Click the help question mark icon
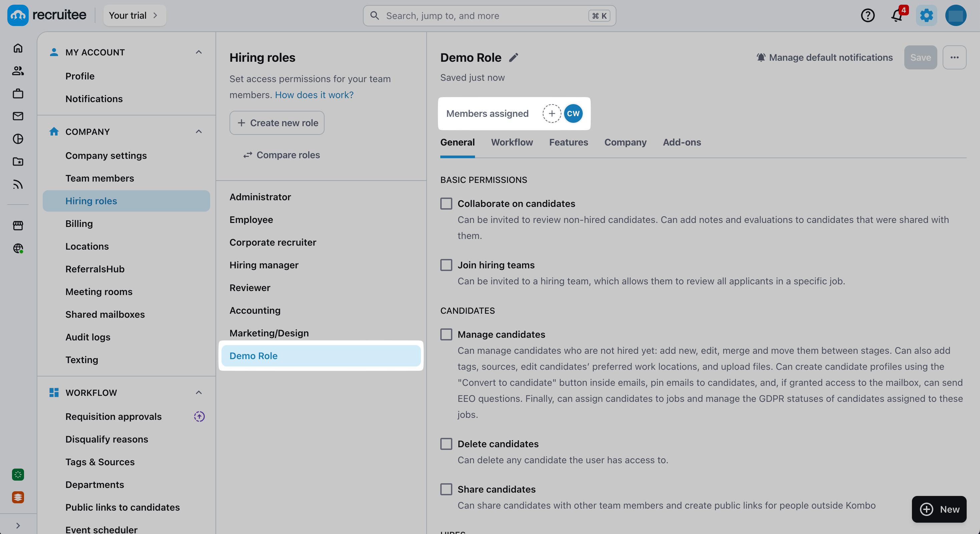Screen dimensions: 980x534 tap(867, 16)
